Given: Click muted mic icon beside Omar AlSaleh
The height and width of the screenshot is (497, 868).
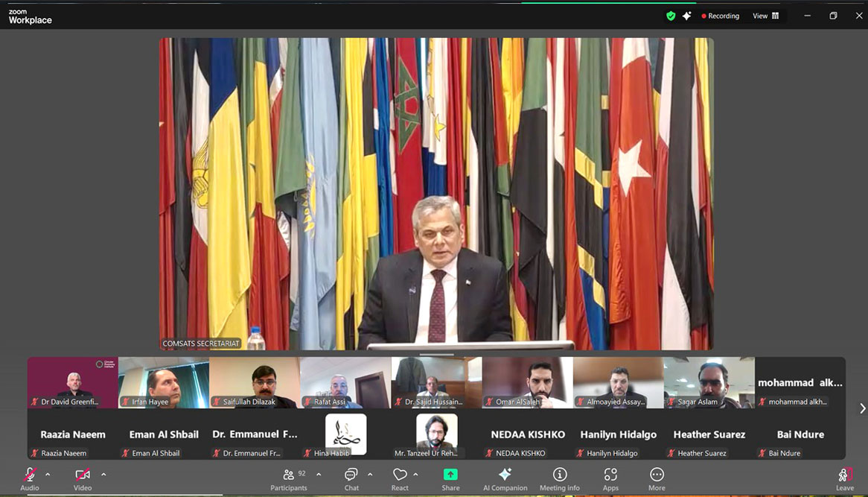Looking at the screenshot, I should pyautogui.click(x=489, y=402).
